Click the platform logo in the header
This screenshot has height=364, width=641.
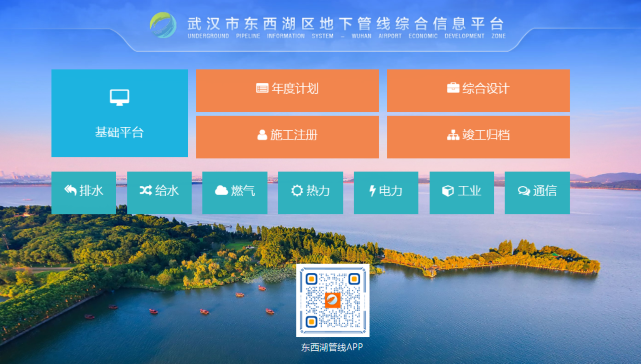tap(163, 25)
